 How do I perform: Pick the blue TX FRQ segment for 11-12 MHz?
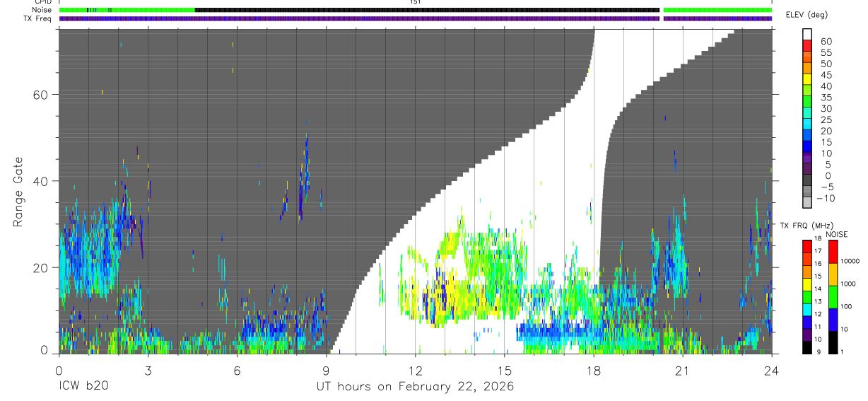click(x=807, y=322)
